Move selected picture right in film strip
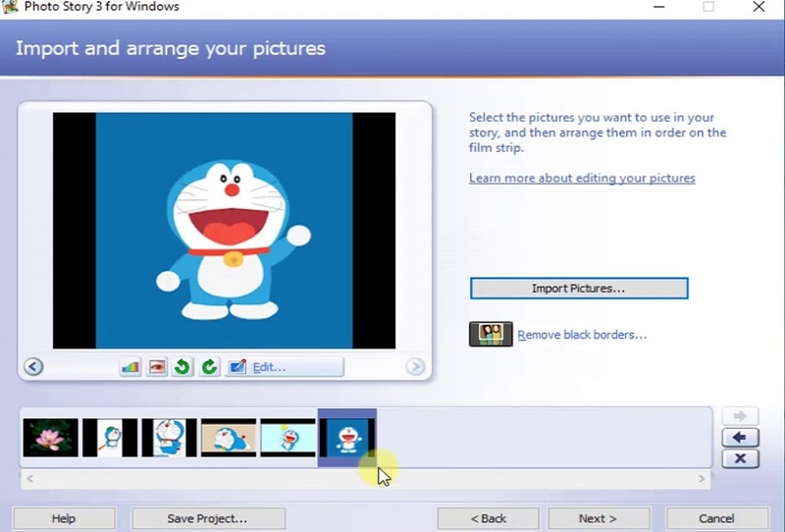Screen dimensions: 785x532 [x=740, y=416]
